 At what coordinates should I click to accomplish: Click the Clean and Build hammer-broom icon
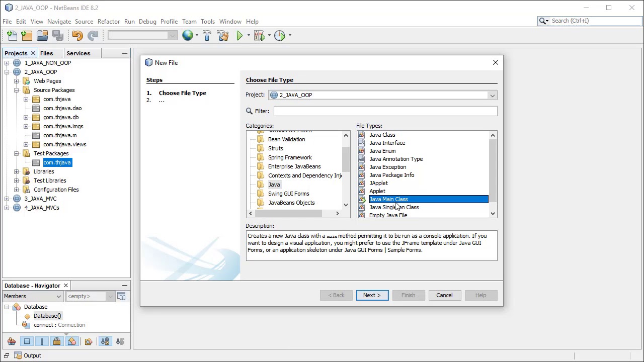(223, 35)
